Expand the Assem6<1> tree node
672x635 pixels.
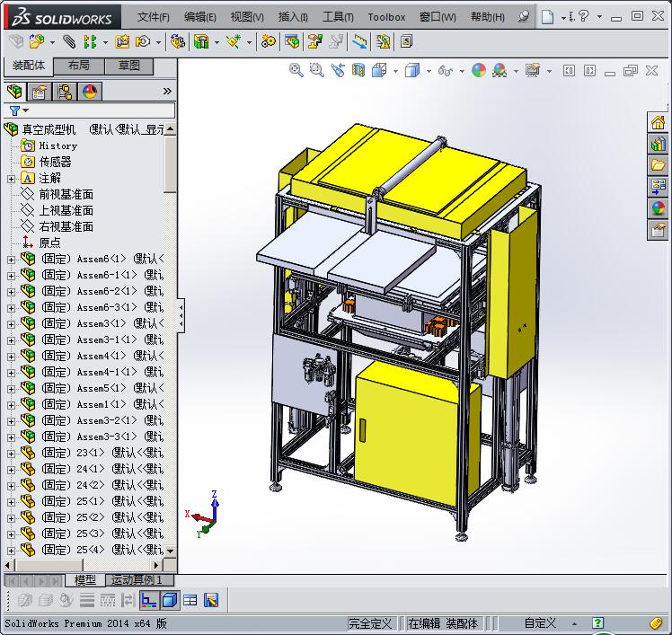point(11,260)
